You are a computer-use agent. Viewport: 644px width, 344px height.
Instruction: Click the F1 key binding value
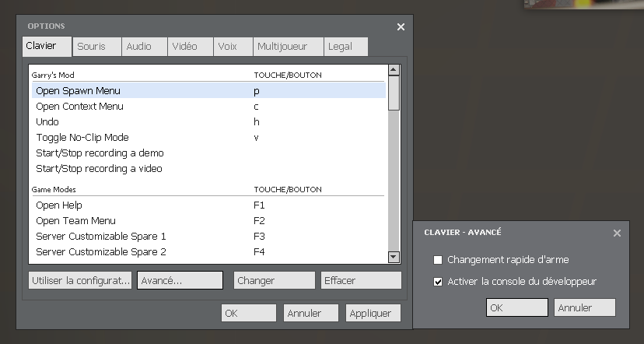coord(259,205)
